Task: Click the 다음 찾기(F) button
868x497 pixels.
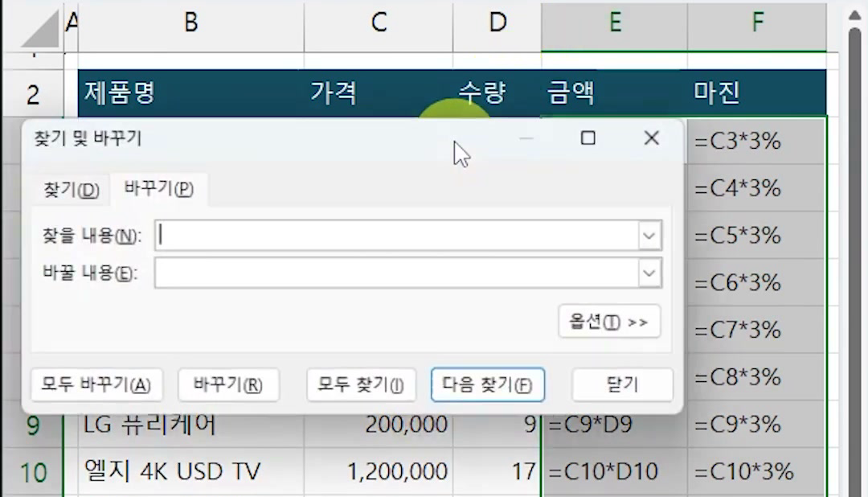Action: coord(487,384)
